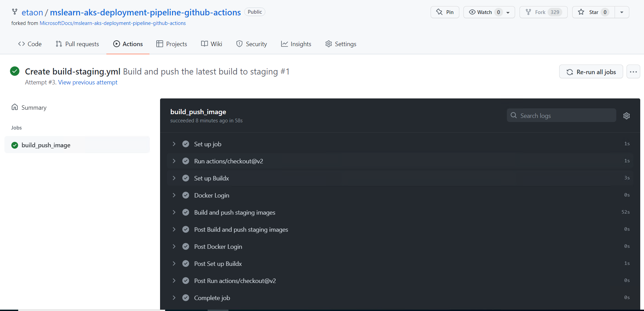Click the green workflow success check icon
The image size is (644, 311).
coord(15,71)
